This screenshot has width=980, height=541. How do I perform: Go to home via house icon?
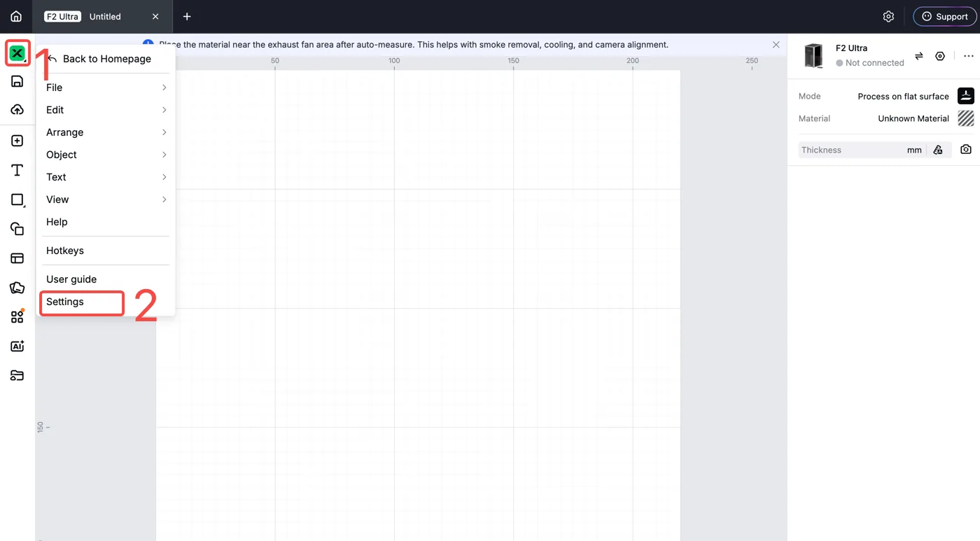click(16, 16)
